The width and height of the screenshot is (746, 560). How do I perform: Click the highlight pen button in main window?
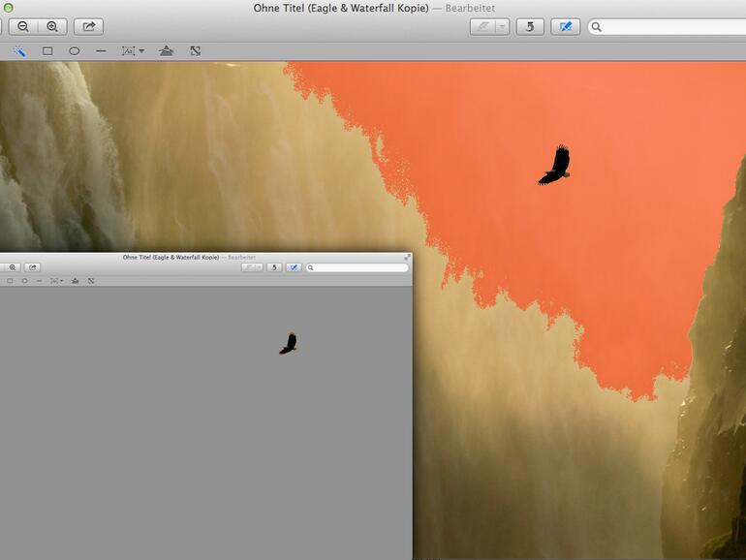coord(482,27)
